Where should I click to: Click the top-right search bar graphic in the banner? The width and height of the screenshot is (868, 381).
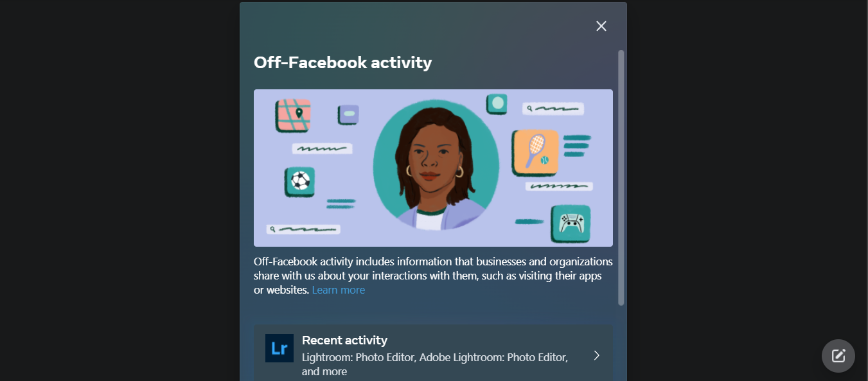[553, 109]
